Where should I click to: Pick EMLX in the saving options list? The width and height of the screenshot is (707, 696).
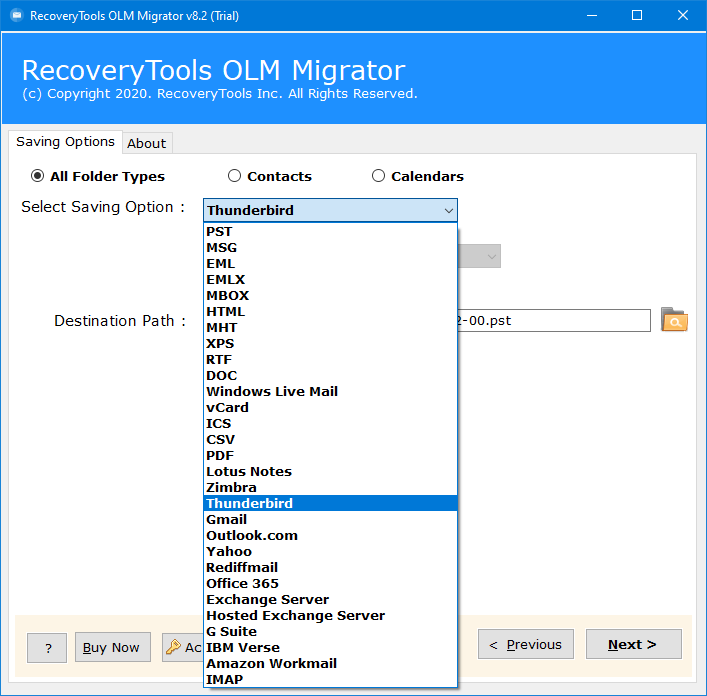(x=330, y=279)
